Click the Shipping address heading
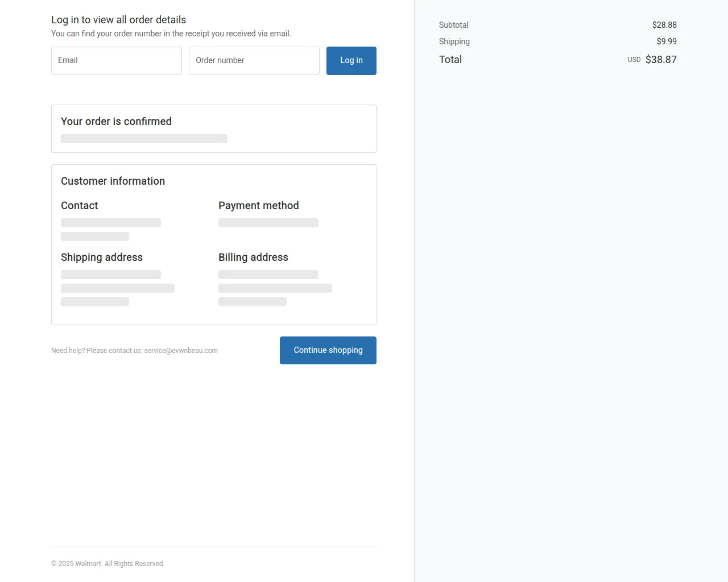Viewport: 728px width, 582px height. click(101, 257)
